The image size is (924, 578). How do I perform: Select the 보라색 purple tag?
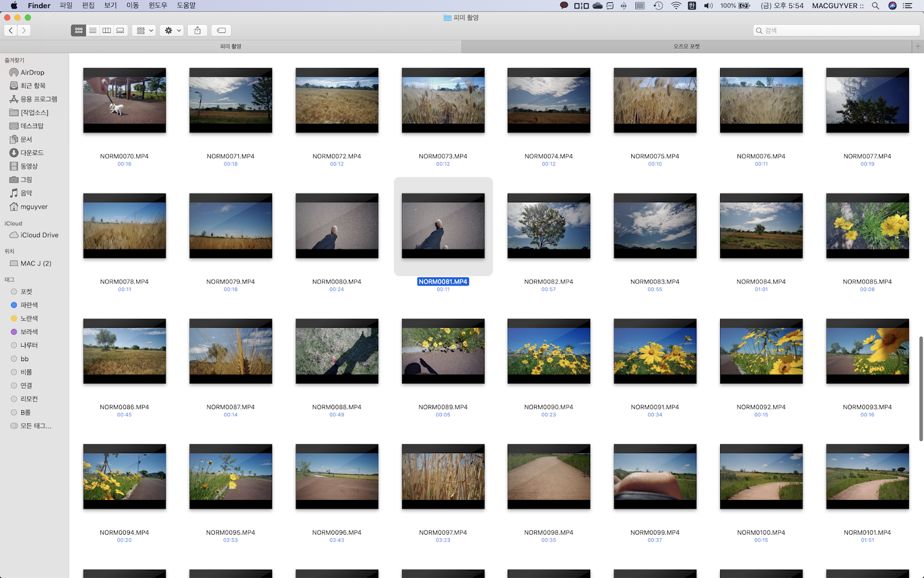coord(29,332)
